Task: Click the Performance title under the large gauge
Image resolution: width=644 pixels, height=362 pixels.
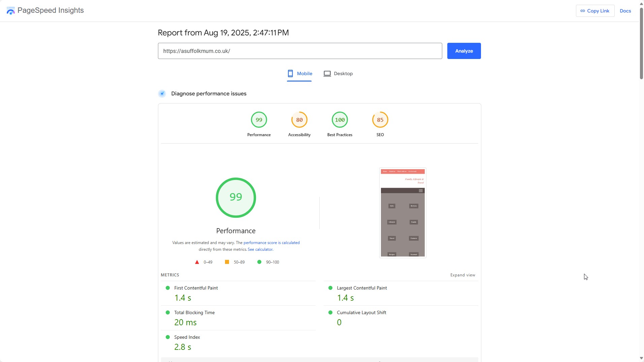Action: [x=236, y=231]
